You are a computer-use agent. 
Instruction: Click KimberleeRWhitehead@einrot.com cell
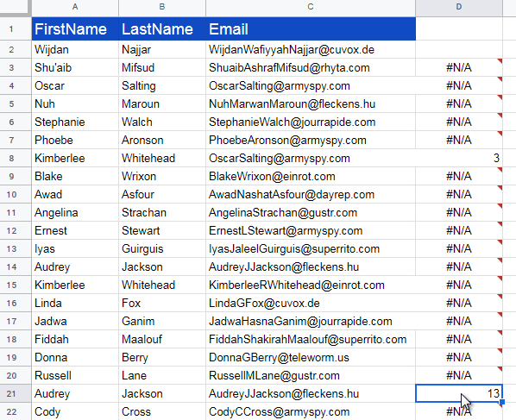tap(311, 285)
